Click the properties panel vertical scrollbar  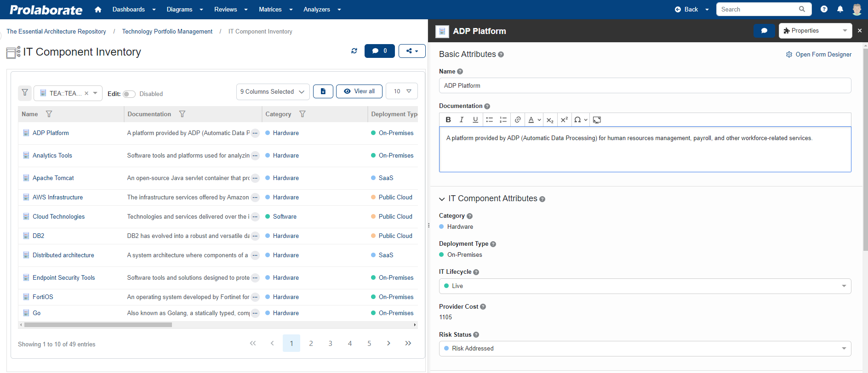[865, 149]
